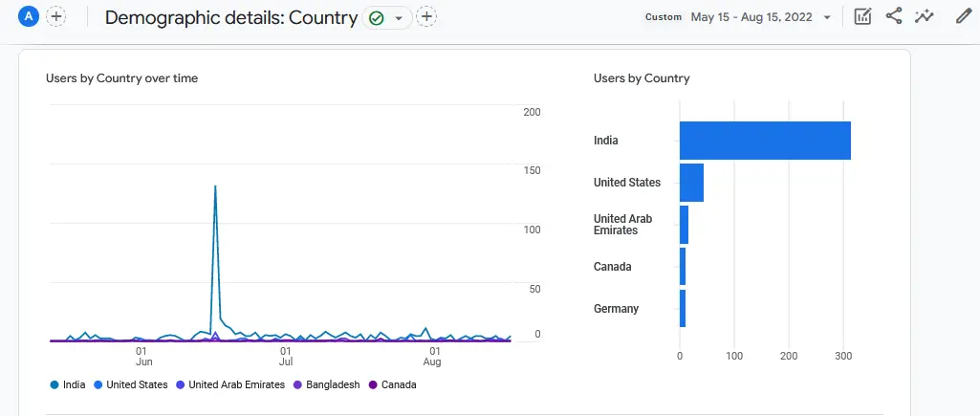The width and height of the screenshot is (980, 416).
Task: Share this report icon
Action: click(894, 17)
